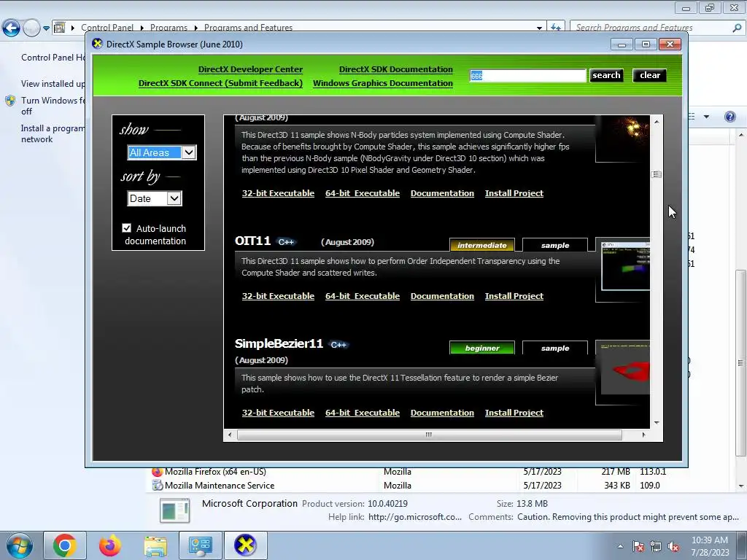Click the sample list horizontal scrollbar thumb

point(429,435)
